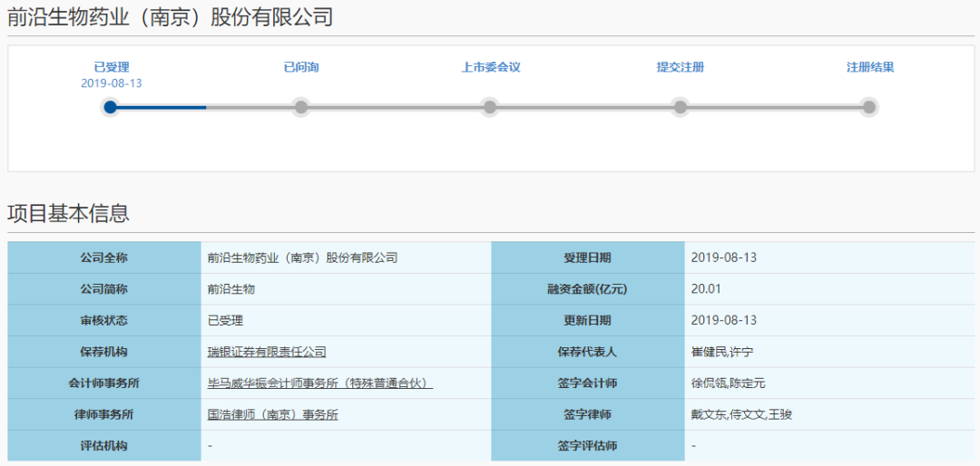Click the 保荐机构 header cell
The width and height of the screenshot is (980, 466).
(x=104, y=353)
